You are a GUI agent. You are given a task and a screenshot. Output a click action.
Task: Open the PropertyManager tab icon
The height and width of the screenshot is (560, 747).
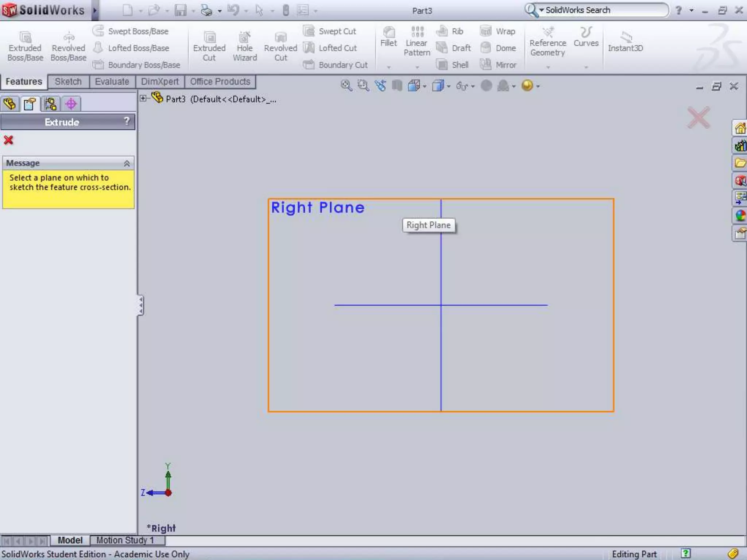[x=30, y=104]
